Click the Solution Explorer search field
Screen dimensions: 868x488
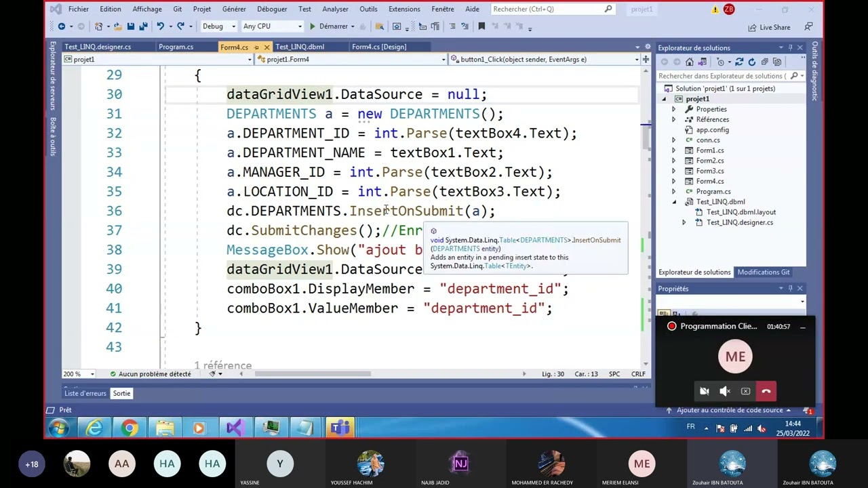click(x=731, y=76)
